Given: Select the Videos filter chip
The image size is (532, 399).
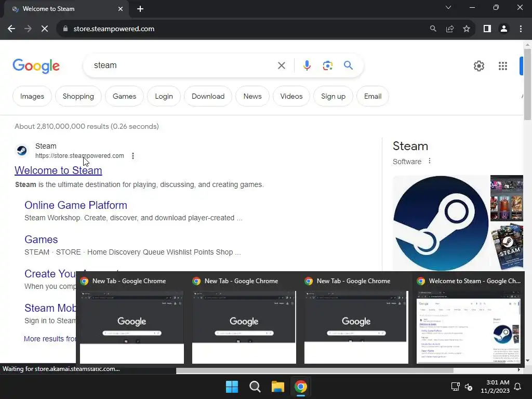Looking at the screenshot, I should tap(291, 96).
